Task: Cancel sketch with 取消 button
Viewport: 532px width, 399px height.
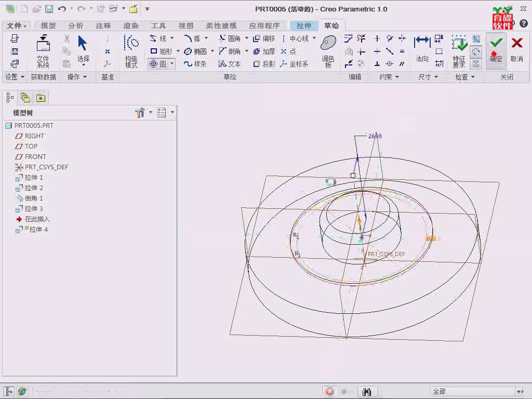Action: coord(517,50)
